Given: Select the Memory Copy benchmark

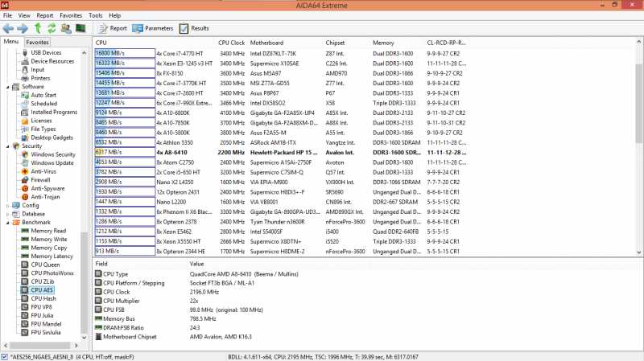Looking at the screenshot, I should coord(48,248).
